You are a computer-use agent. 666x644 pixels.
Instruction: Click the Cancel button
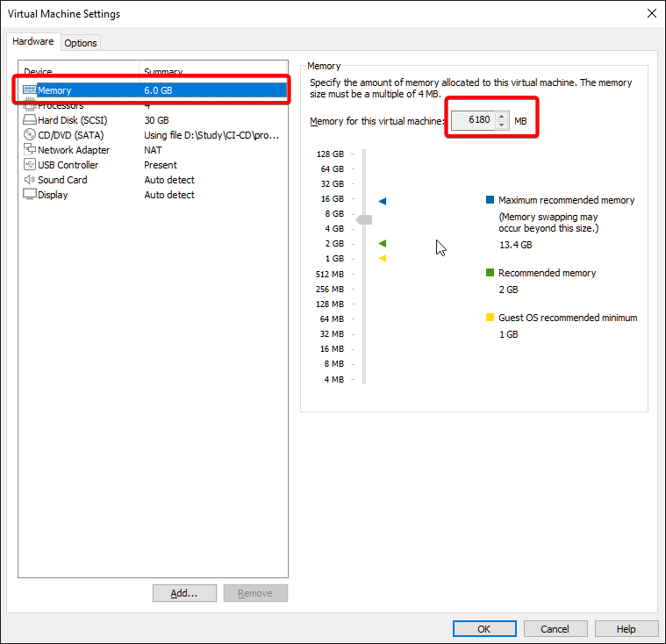point(555,629)
